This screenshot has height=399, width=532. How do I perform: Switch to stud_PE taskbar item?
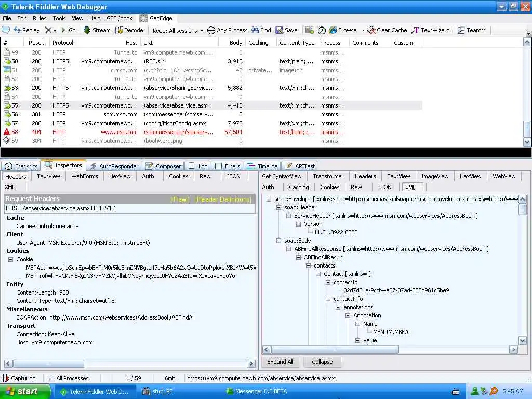(x=157, y=392)
